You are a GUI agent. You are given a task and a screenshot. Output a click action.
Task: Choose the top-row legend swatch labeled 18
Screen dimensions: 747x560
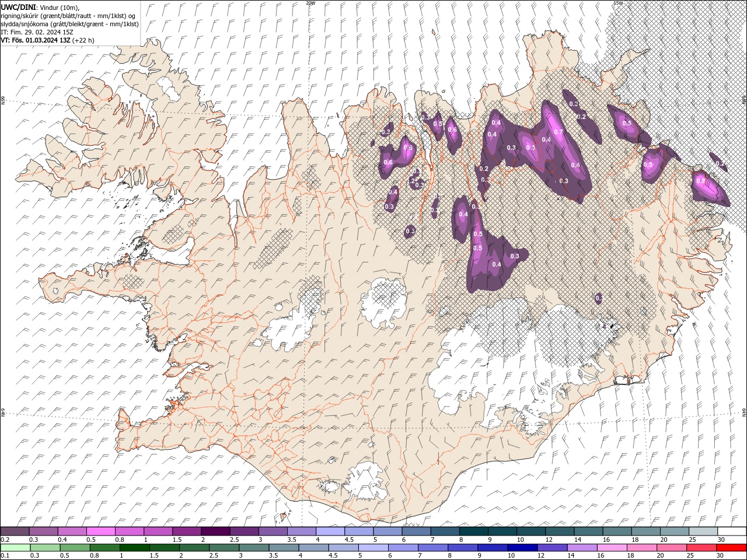[x=645, y=531]
